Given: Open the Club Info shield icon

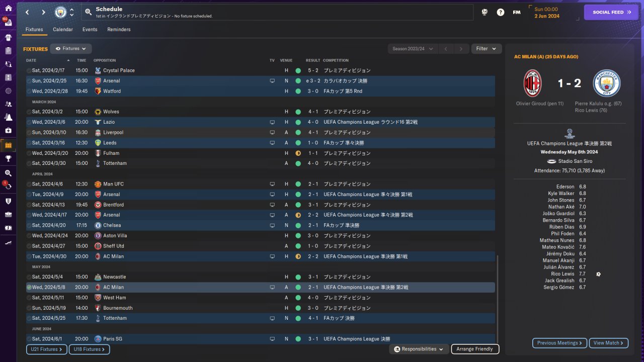Looking at the screenshot, I should tap(8, 201).
